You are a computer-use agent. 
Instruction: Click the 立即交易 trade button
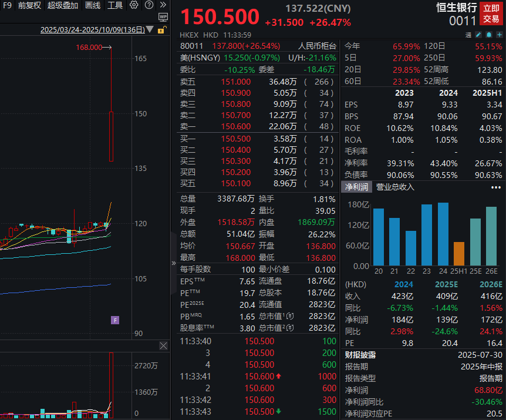click(x=491, y=14)
